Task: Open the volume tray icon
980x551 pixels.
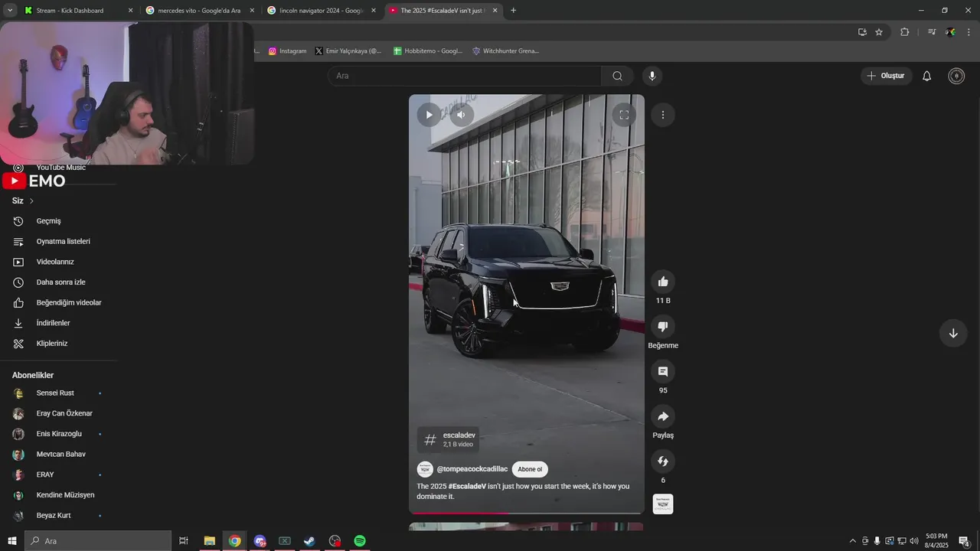Action: point(913,541)
